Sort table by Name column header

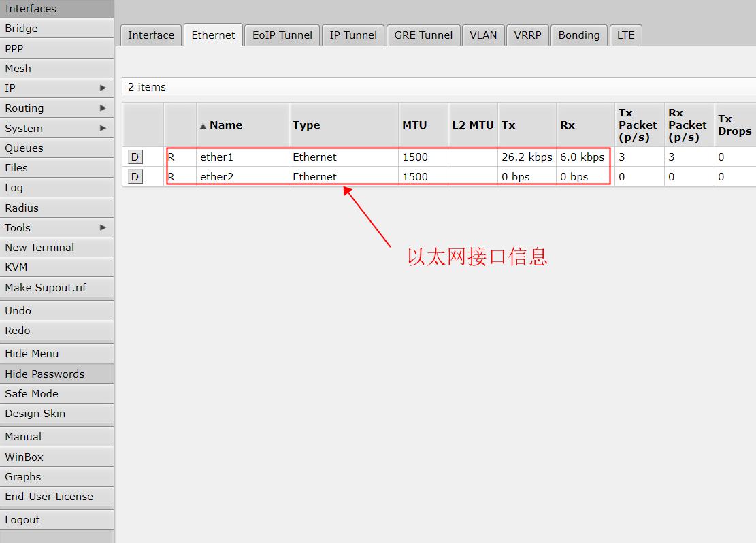coord(226,125)
